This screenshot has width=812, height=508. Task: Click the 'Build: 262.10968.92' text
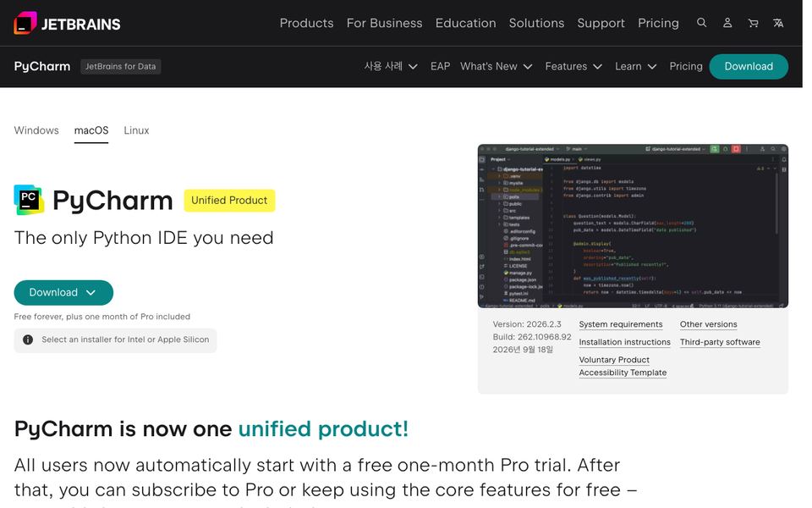pyautogui.click(x=532, y=337)
